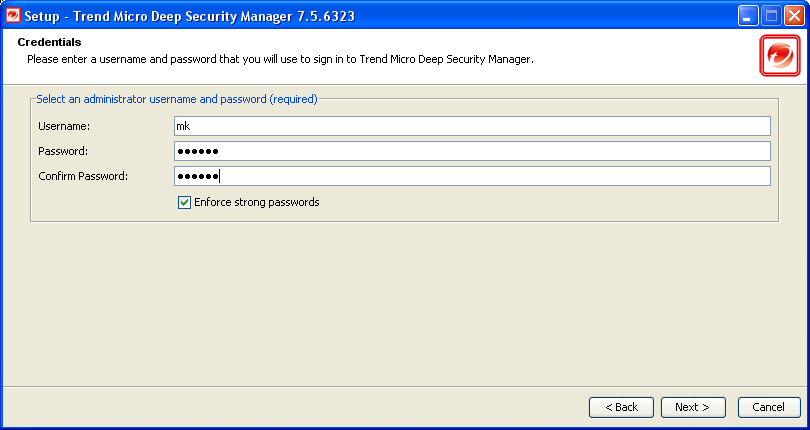Viewport: 810px width, 430px height.
Task: Maximize the Setup window
Action: 771,16
